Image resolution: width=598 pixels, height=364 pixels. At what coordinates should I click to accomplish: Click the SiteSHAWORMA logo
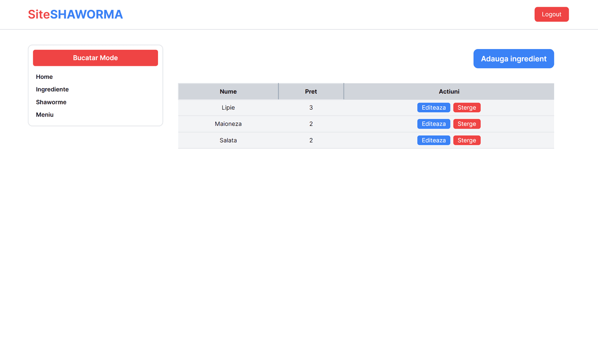(x=75, y=14)
